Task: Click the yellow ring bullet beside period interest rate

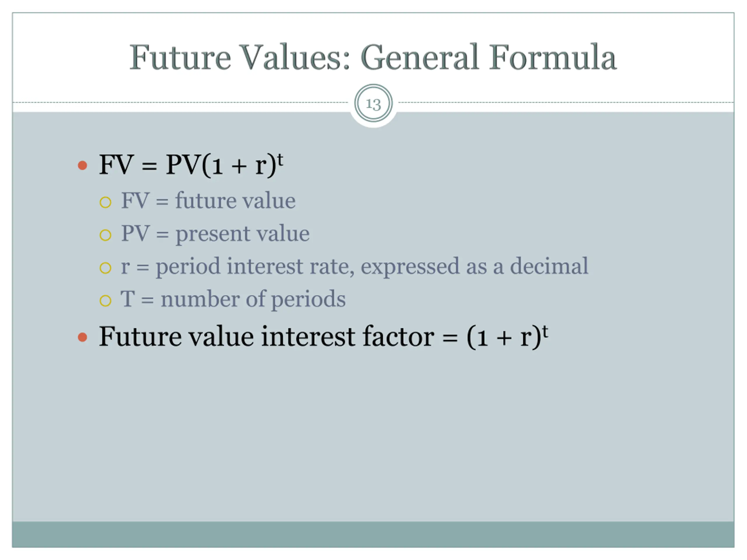Action: coord(105,268)
